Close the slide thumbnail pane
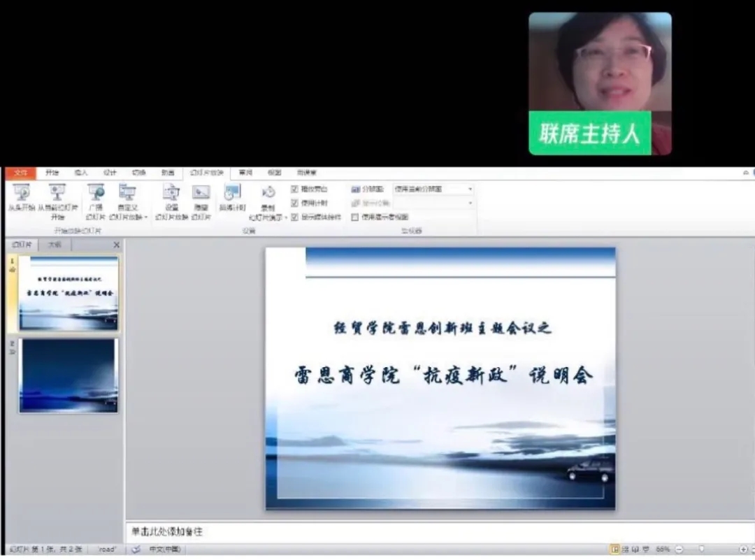Screen dimensions: 755x560 117,245
